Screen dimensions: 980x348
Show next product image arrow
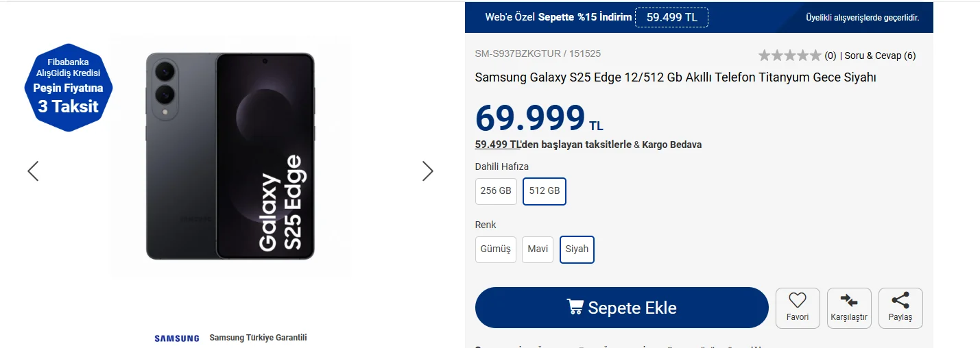427,171
